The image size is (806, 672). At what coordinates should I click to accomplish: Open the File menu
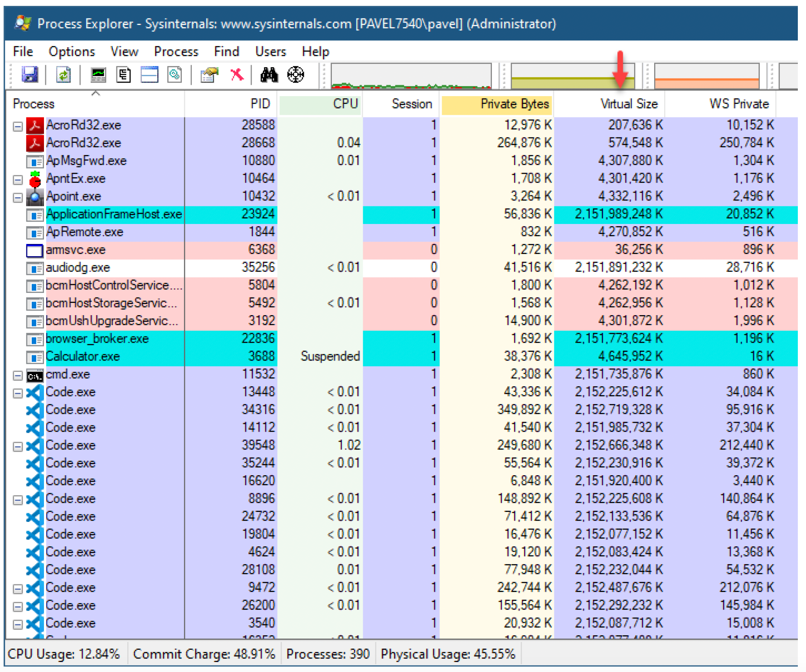click(23, 52)
